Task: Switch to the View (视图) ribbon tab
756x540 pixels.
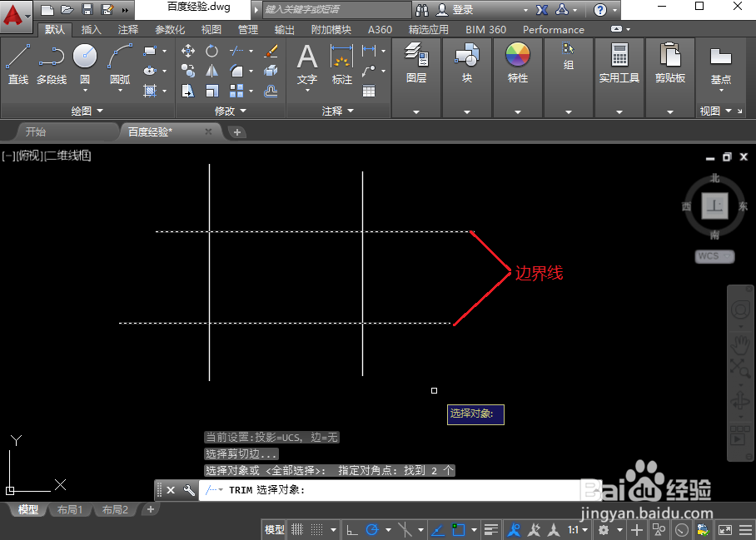Action: coord(211,29)
